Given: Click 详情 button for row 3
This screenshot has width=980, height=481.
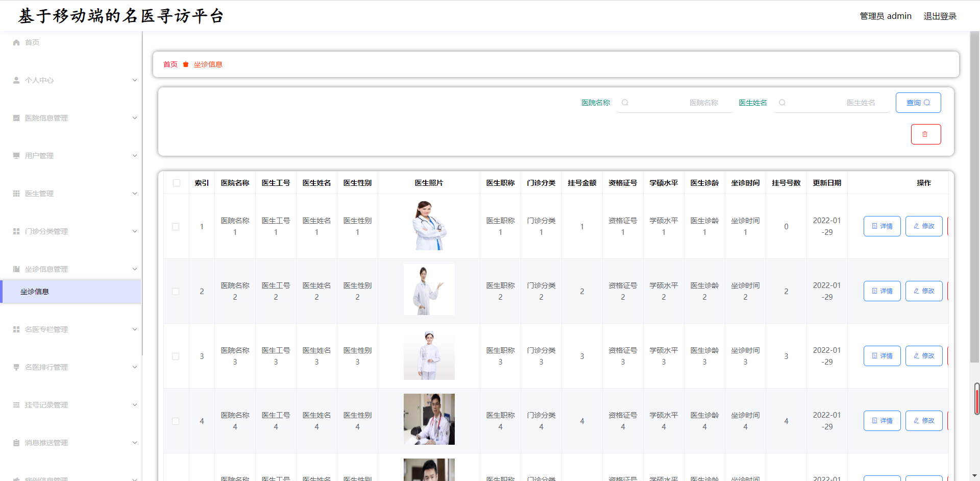Looking at the screenshot, I should (882, 356).
